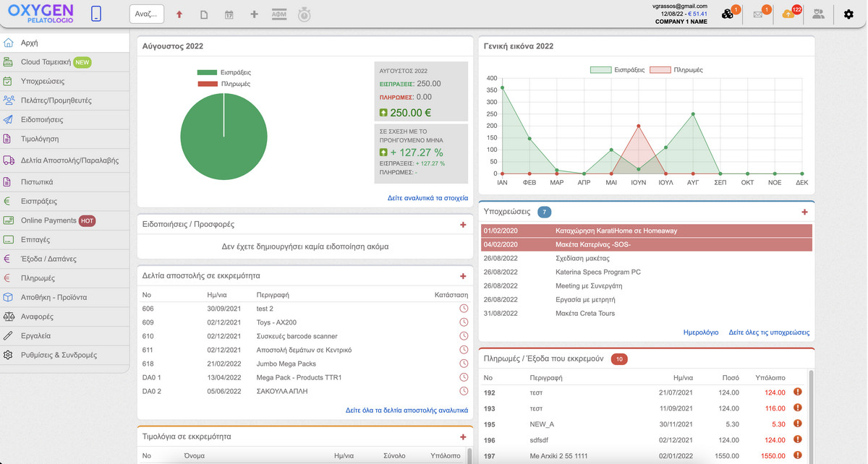Toggle Εισπράξεις series in the yearly line chart legend

coord(616,70)
